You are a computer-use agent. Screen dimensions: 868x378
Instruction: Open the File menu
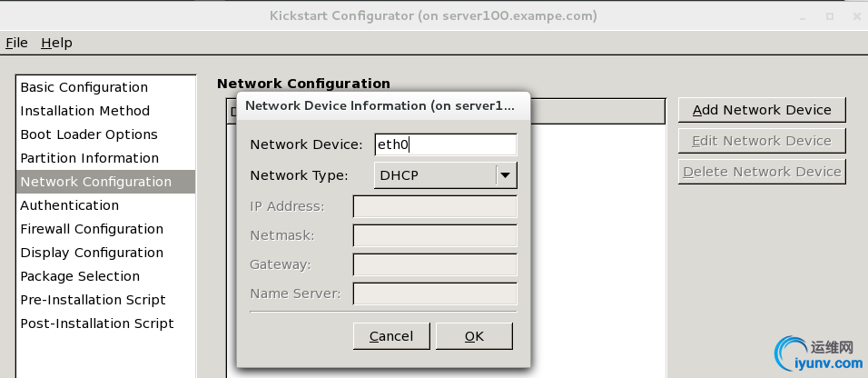click(16, 43)
